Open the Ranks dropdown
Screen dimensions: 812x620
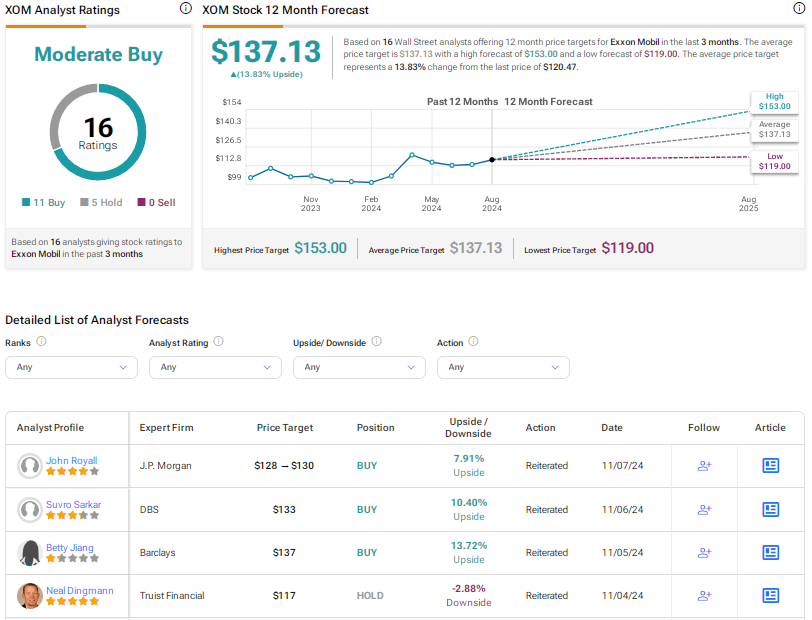[x=71, y=367]
